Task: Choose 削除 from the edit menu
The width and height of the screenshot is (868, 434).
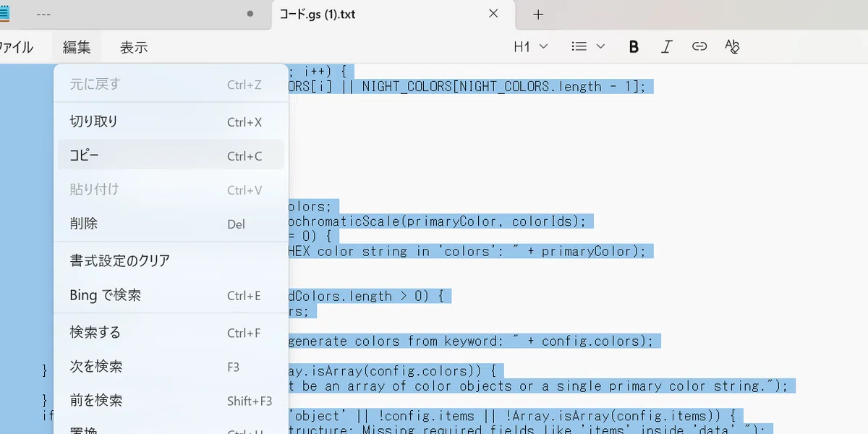Action: [x=171, y=224]
